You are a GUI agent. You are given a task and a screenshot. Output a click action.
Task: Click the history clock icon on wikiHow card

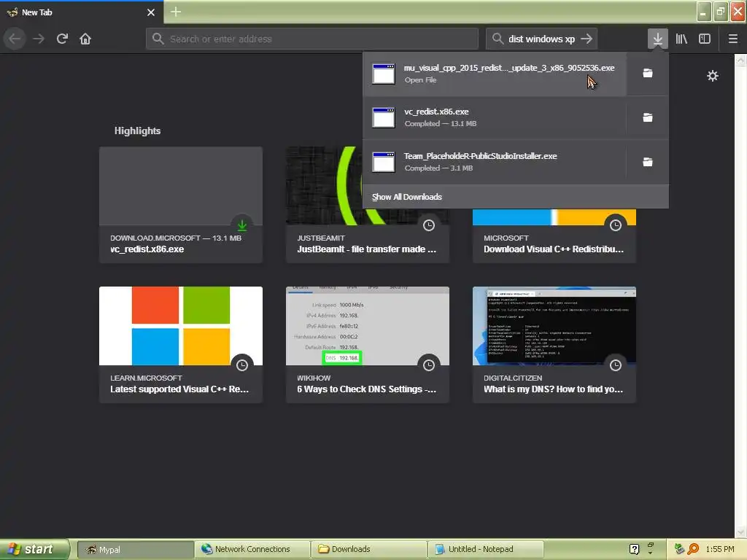pyautogui.click(x=429, y=365)
